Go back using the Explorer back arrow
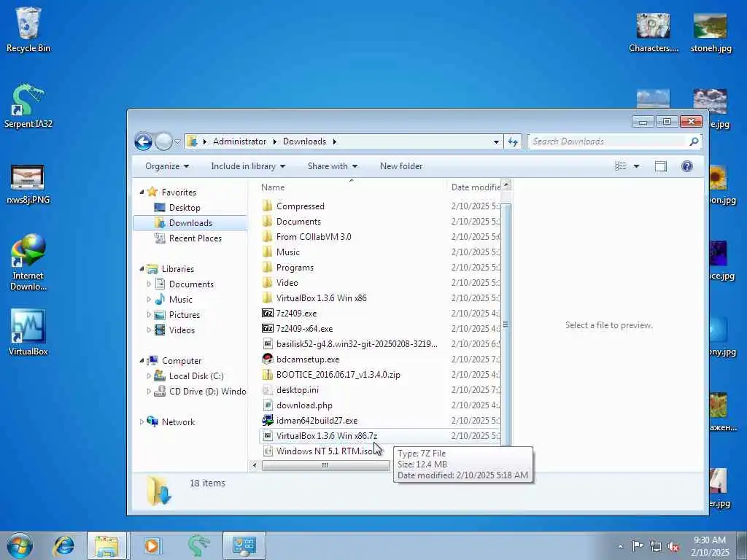 [x=144, y=141]
